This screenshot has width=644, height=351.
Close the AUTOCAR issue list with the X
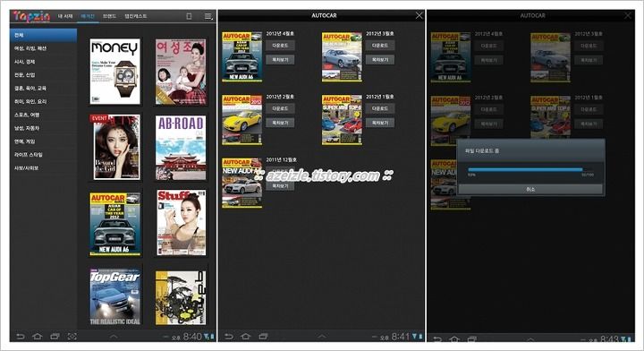point(419,15)
